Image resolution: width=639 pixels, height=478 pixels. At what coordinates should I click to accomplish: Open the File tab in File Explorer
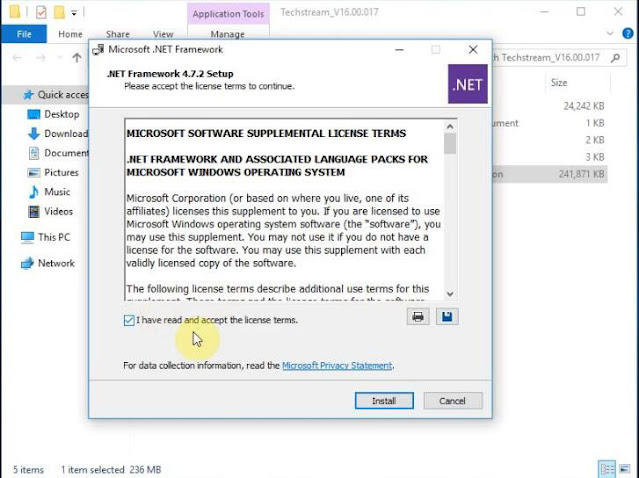pos(24,34)
